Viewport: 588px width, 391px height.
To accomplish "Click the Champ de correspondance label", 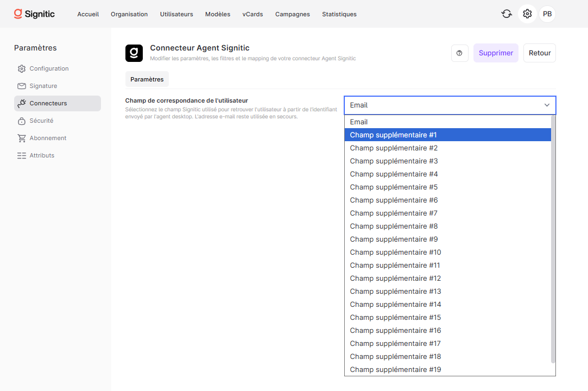I will (x=186, y=100).
